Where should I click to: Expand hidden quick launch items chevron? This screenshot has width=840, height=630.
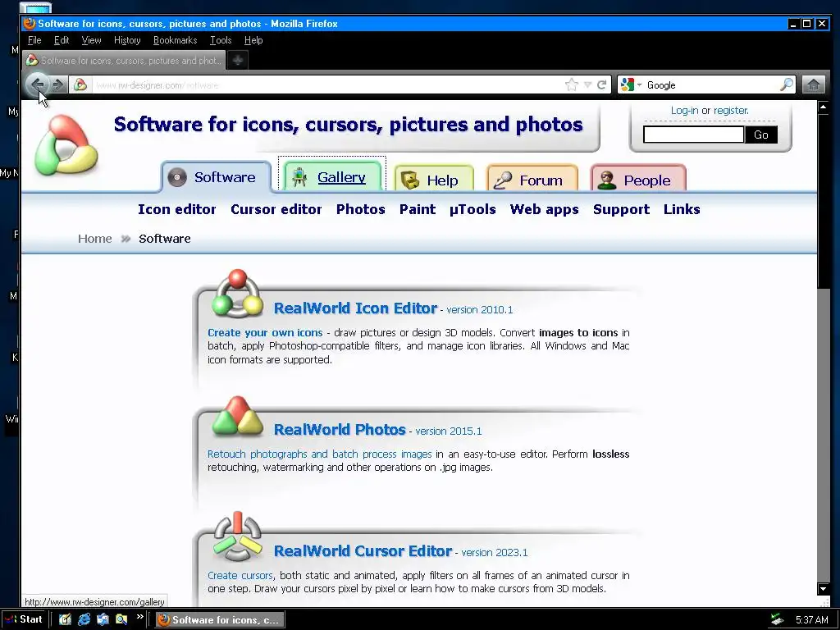(x=139, y=617)
